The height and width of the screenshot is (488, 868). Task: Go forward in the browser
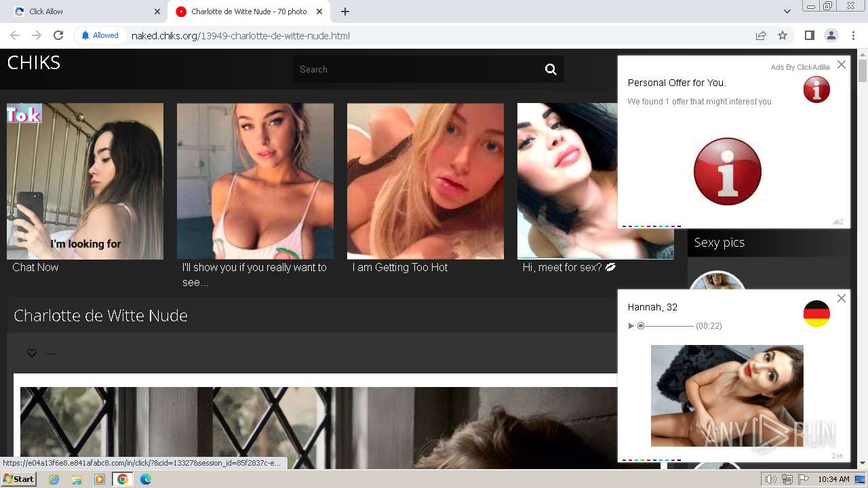coord(37,35)
